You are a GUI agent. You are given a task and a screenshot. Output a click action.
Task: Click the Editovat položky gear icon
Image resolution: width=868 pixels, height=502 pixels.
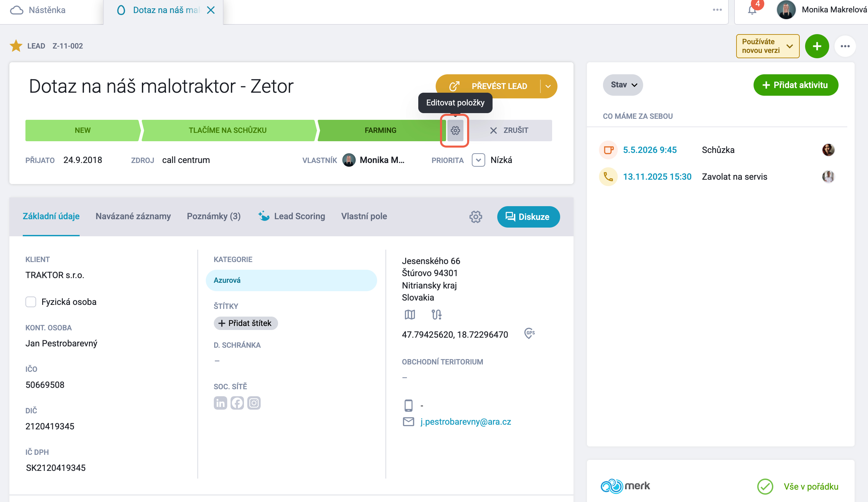click(x=455, y=131)
